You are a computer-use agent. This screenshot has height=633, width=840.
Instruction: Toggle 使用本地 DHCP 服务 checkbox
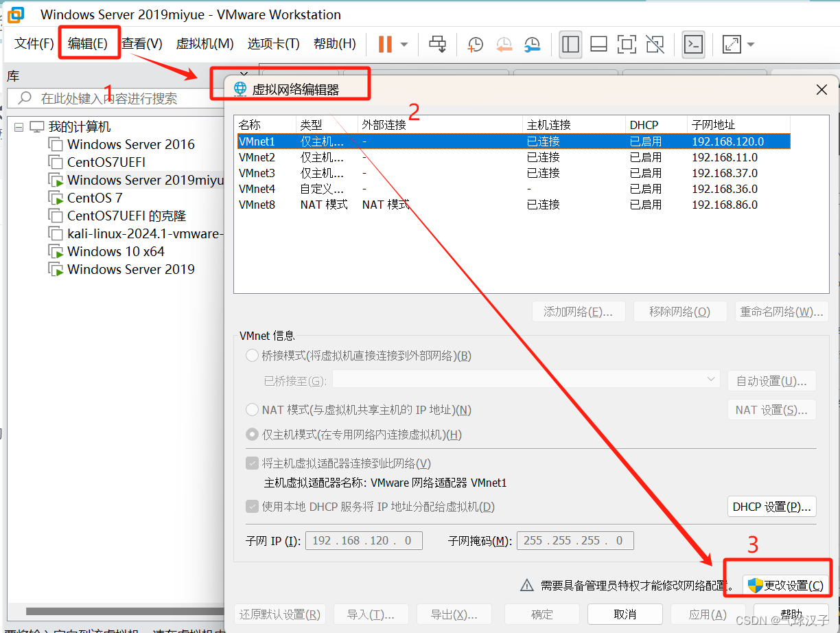point(253,507)
